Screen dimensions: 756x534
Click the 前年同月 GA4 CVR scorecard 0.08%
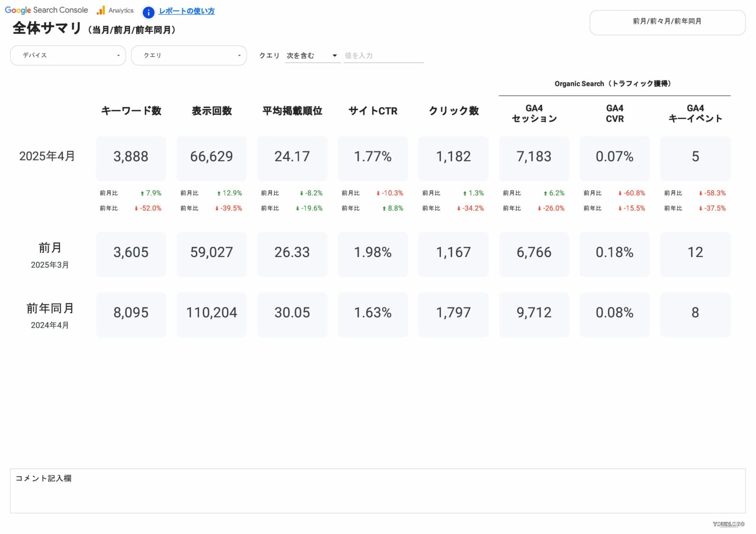614,313
